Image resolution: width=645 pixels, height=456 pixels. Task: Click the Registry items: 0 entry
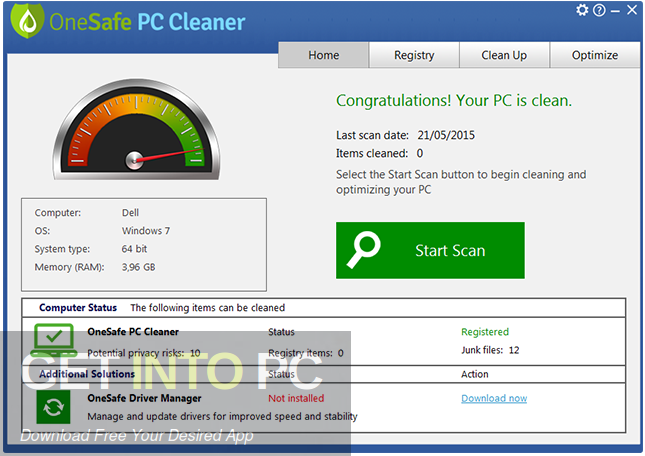click(306, 353)
